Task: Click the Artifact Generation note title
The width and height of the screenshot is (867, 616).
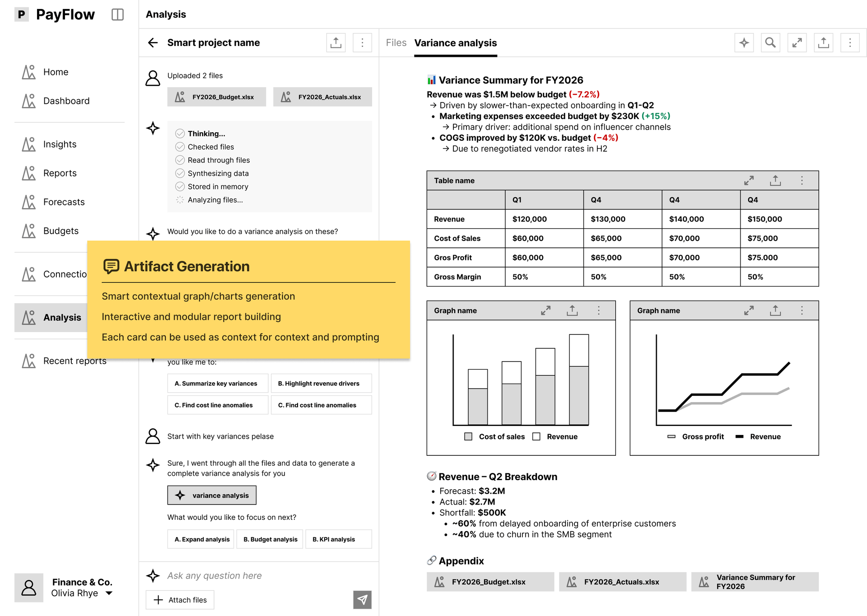Action: pyautogui.click(x=187, y=266)
